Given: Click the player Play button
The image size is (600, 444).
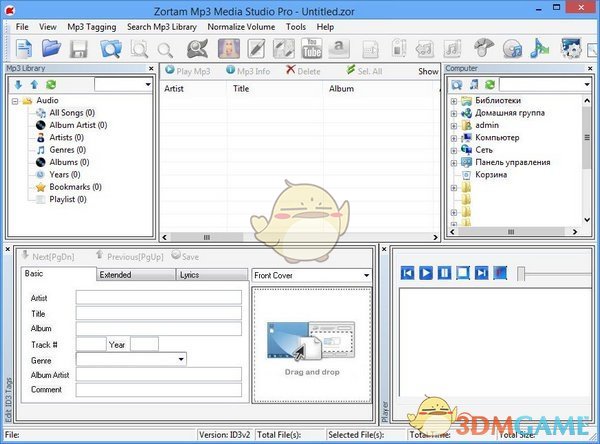Looking at the screenshot, I should coord(426,273).
